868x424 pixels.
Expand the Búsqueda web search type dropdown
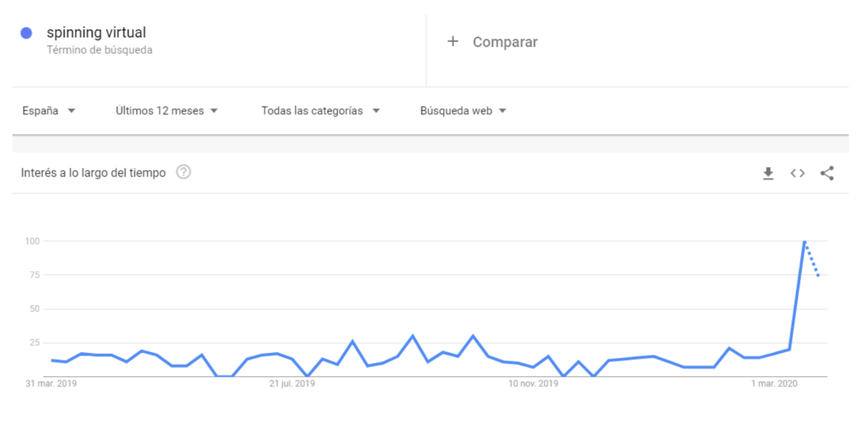point(463,111)
